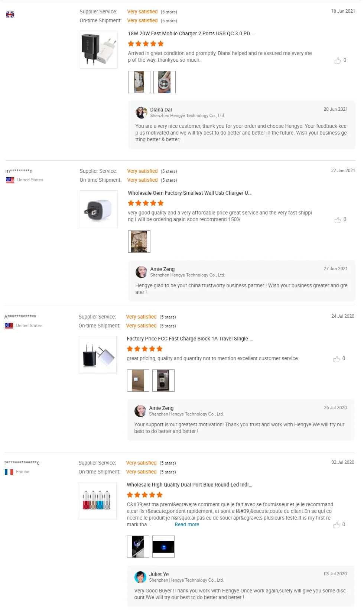The width and height of the screenshot is (364, 611).
Task: Open 18W 20W Fast Mobile Charger product link
Action: tap(191, 33)
